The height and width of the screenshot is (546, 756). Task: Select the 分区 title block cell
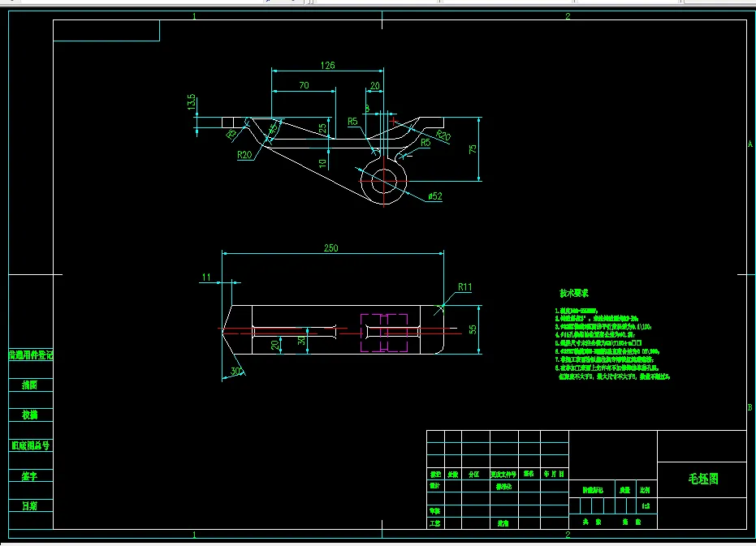474,474
